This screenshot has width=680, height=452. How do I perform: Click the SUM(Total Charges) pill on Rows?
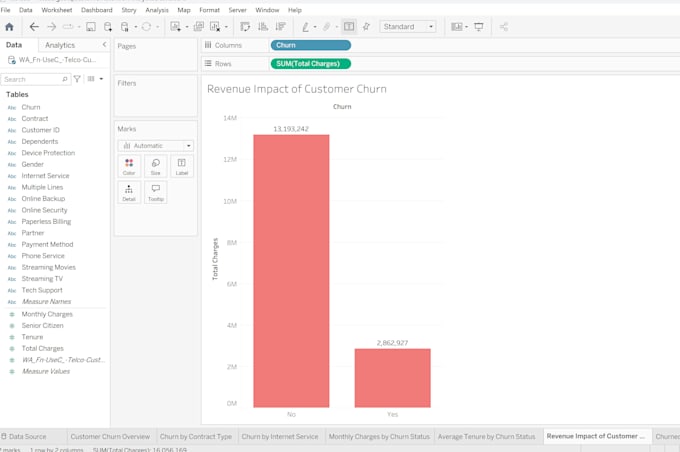311,64
